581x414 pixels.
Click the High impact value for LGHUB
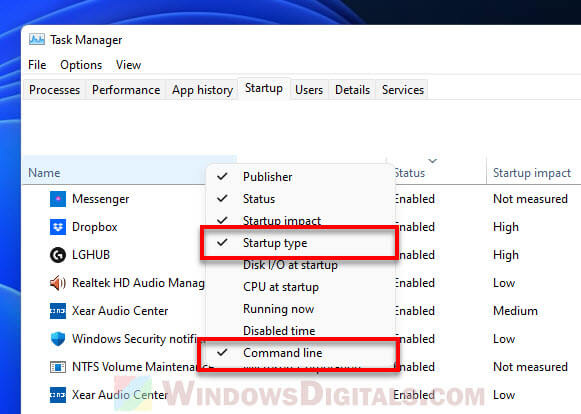click(506, 255)
